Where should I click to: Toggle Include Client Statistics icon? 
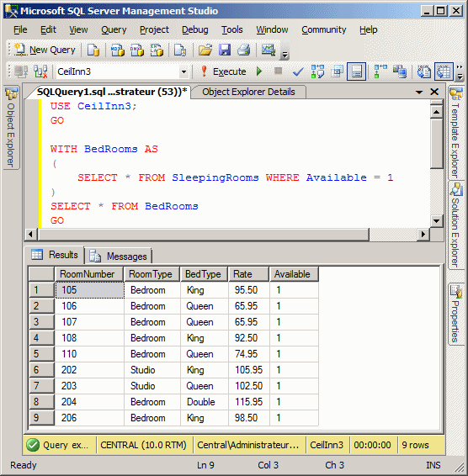coord(400,72)
